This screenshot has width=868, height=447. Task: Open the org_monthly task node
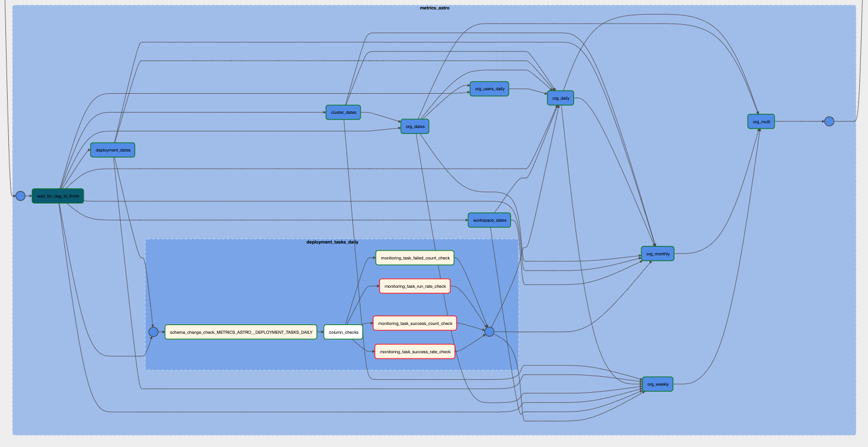(x=657, y=254)
